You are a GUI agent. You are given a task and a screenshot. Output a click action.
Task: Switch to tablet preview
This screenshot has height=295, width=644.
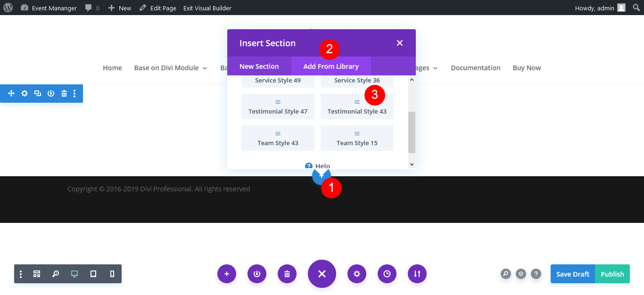[93, 274]
